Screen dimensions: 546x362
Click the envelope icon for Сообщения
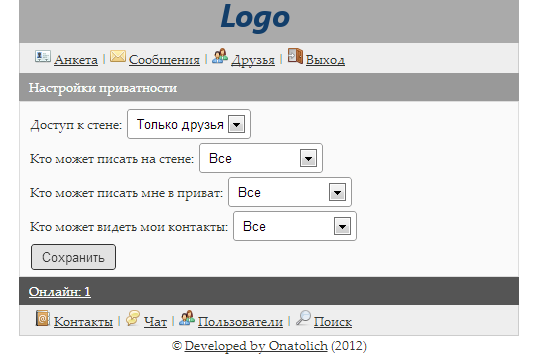(x=118, y=56)
